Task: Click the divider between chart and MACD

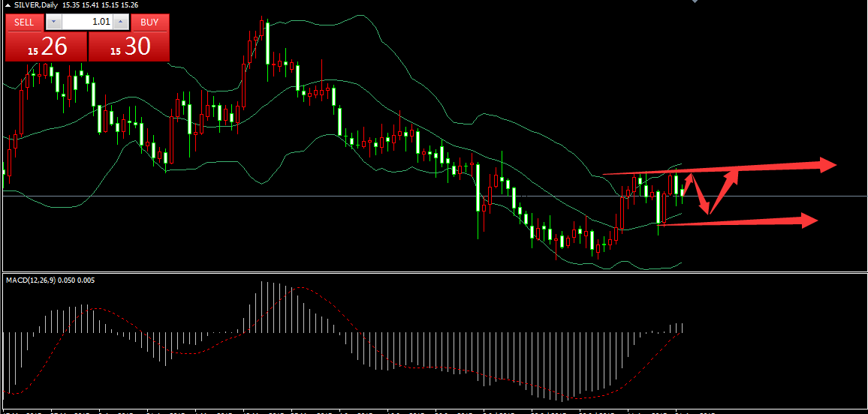Action: click(434, 272)
